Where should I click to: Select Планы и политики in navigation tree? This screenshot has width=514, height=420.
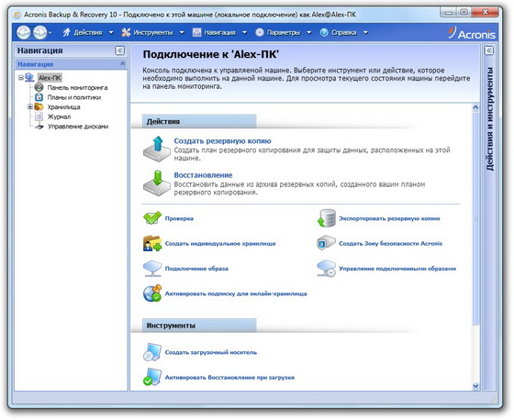point(74,97)
